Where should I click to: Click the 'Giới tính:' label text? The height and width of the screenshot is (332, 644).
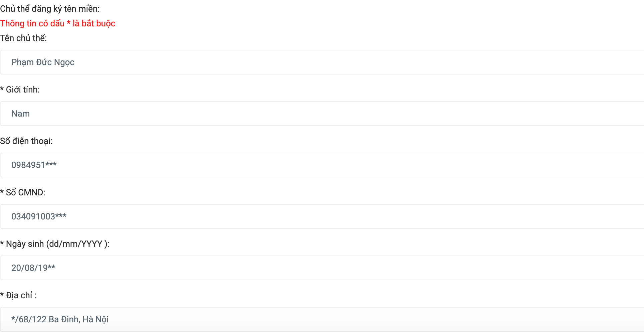coord(23,90)
